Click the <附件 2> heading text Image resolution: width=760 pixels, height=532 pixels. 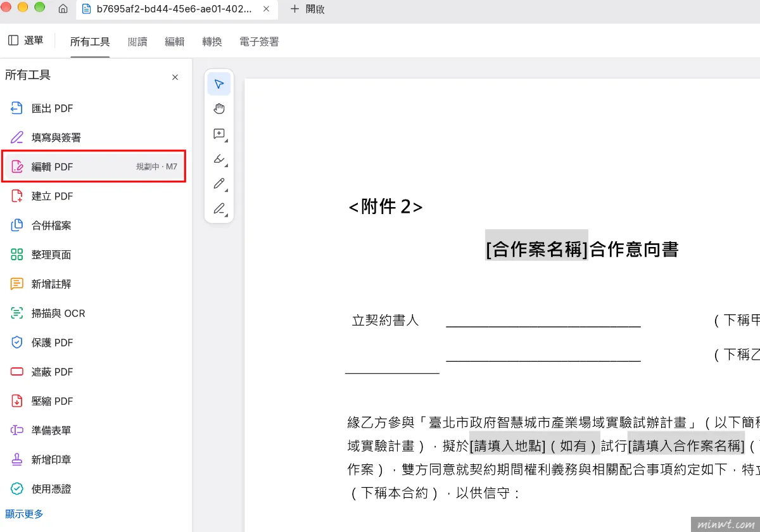click(x=386, y=206)
